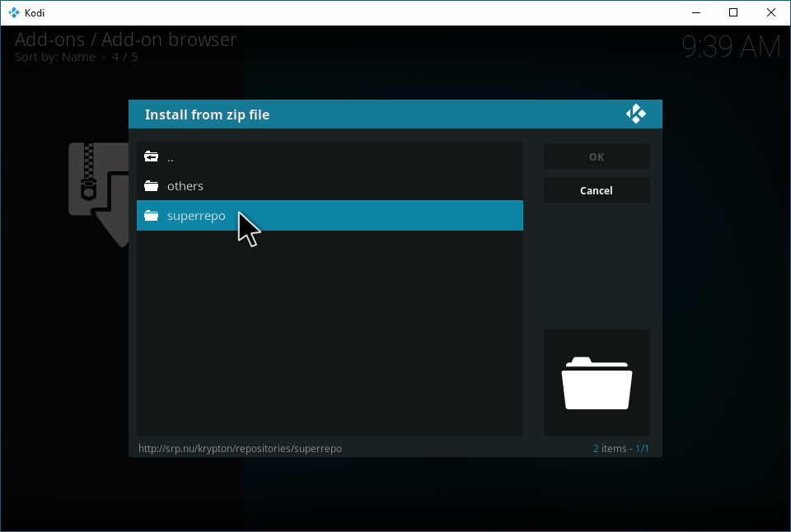Viewport: 791px width, 532px height.
Task: Open the others folder row
Action: [x=330, y=186]
